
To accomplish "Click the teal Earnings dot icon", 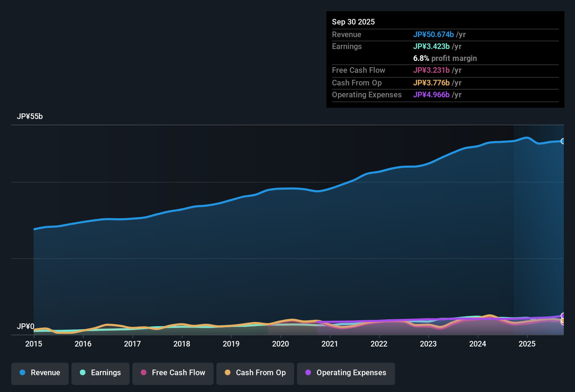I will 83,373.
